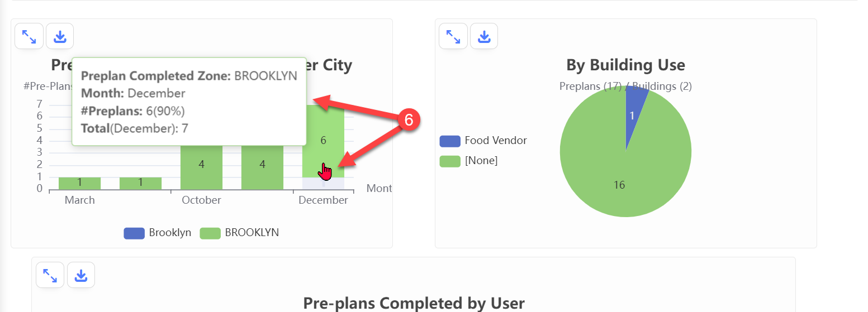The width and height of the screenshot is (868, 312).
Task: Expand the Pre-plans Completed by User chart
Action: click(50, 275)
